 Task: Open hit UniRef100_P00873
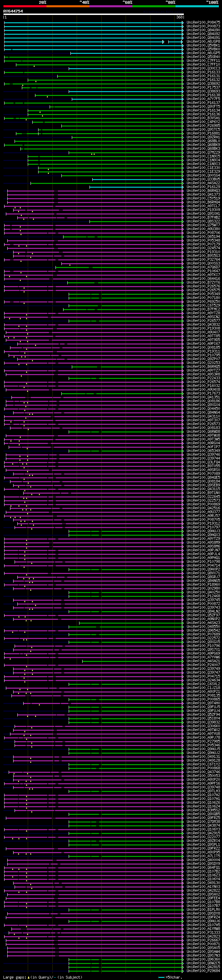pyautogui.click(x=203, y=26)
